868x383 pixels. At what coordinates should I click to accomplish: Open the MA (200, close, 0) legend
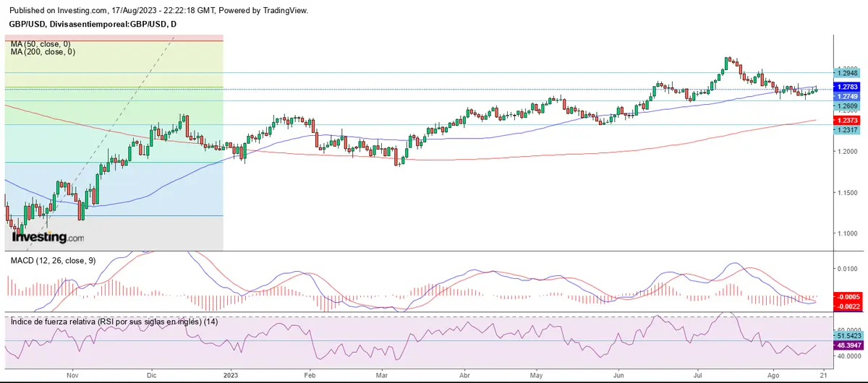pyautogui.click(x=45, y=52)
